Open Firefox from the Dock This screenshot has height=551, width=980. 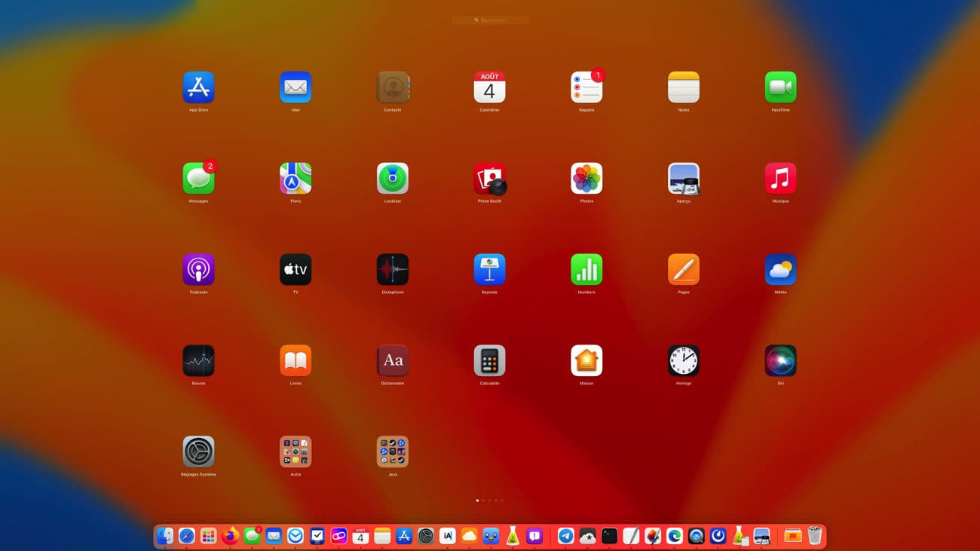pyautogui.click(x=230, y=536)
